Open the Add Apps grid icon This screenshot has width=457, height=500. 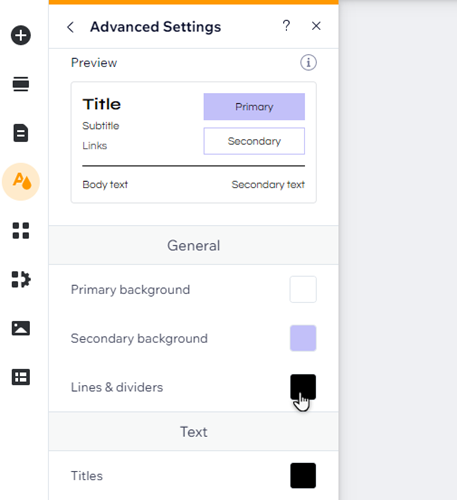21,231
